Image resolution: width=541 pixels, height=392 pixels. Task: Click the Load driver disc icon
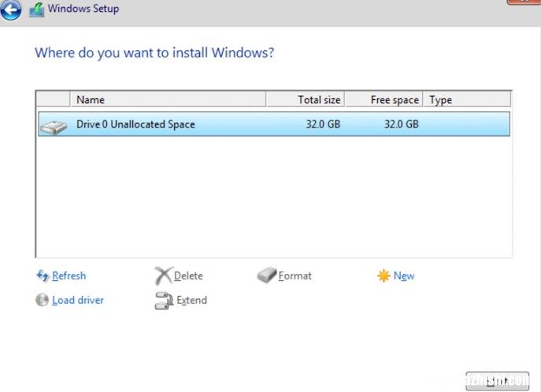click(x=42, y=300)
